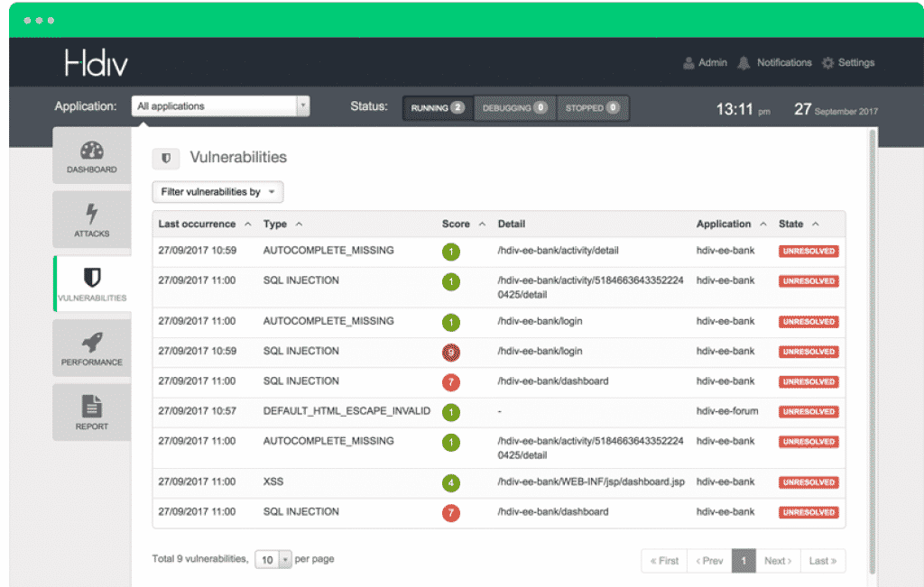924x587 pixels.
Task: Select the DEBUGGING status tab
Action: click(x=514, y=107)
